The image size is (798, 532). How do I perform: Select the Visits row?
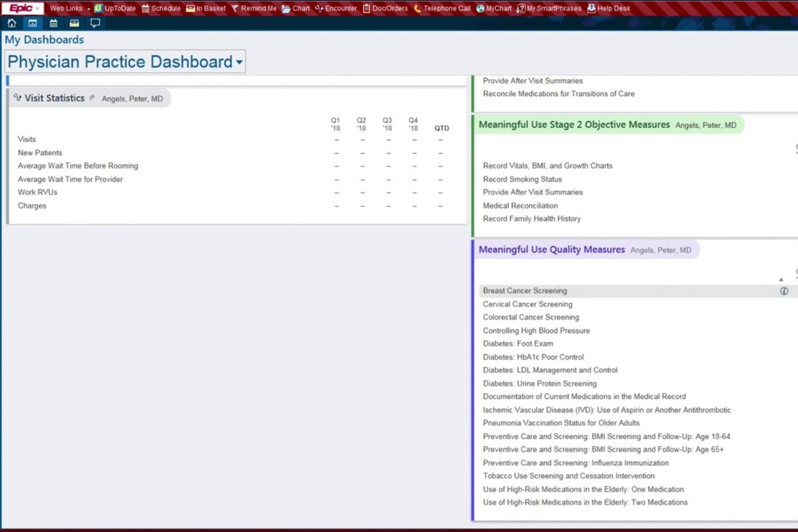pos(236,139)
